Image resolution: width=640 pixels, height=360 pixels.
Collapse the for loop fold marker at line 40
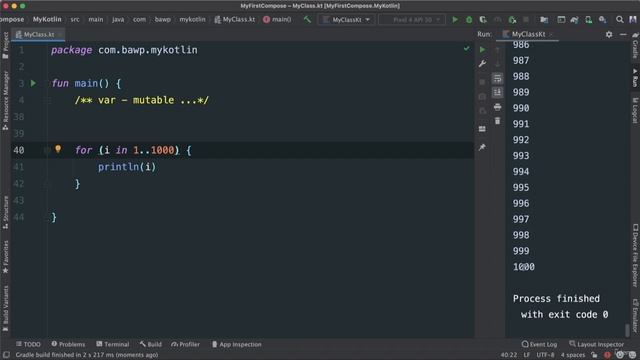tap(47, 150)
